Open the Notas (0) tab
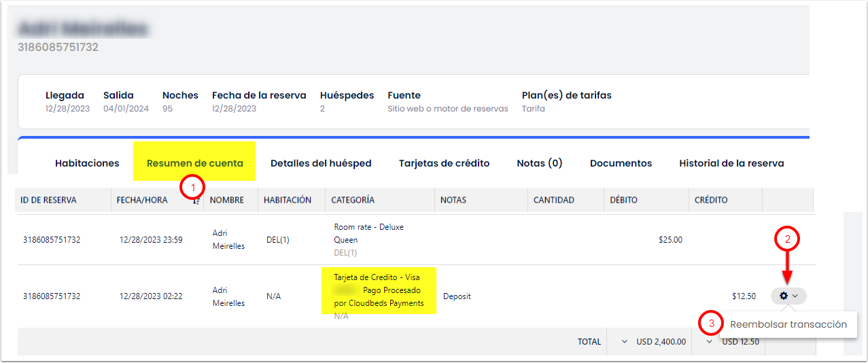Screen dimensions: 868x363 [539, 163]
